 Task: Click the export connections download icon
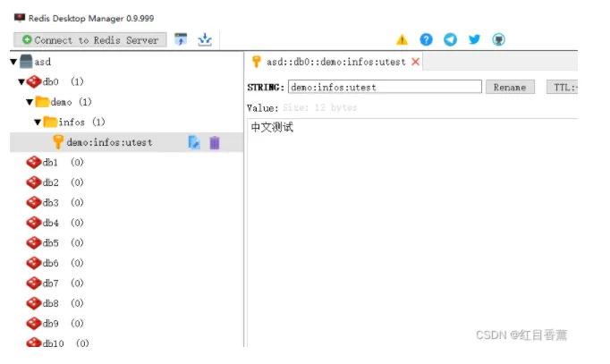point(205,39)
